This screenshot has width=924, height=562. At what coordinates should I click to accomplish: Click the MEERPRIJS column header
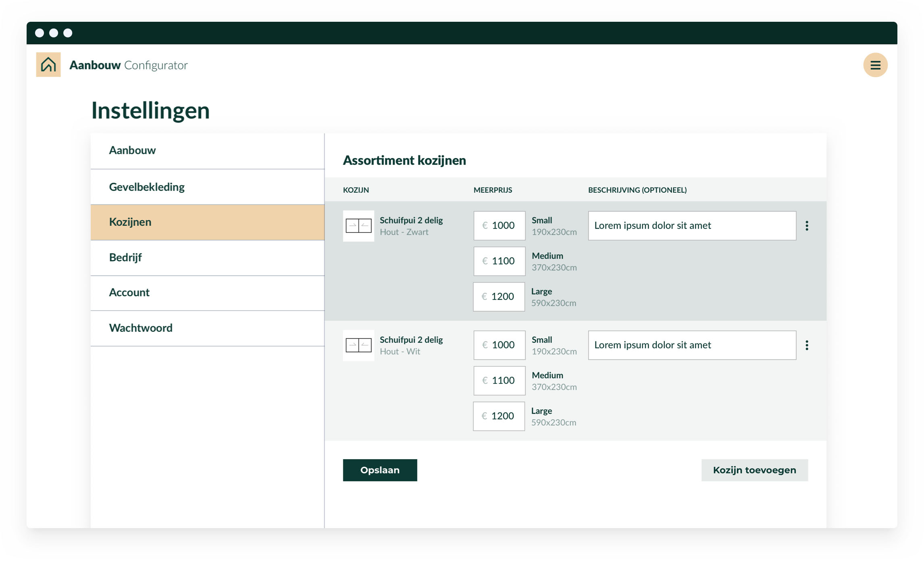click(493, 189)
